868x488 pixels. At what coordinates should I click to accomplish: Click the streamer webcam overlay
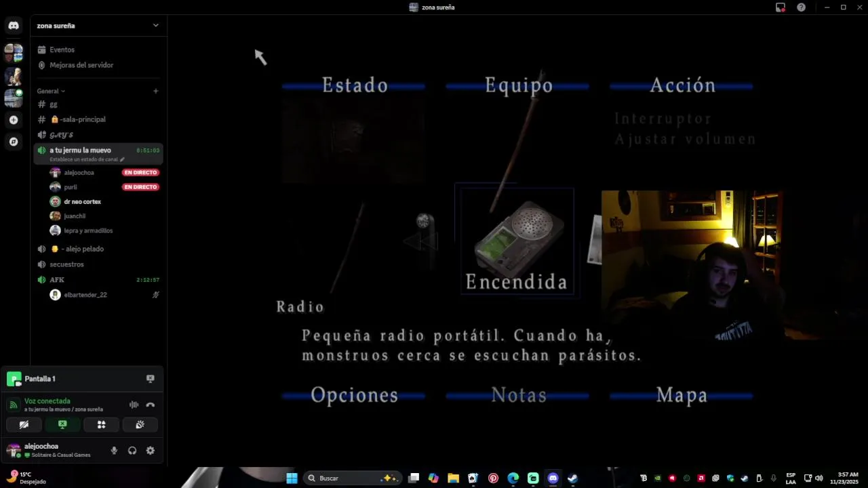tap(692, 265)
